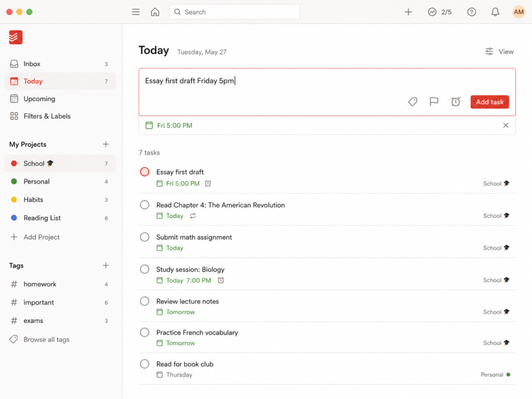Dismiss the date suggestion with X
This screenshot has width=532, height=399.
(x=506, y=125)
